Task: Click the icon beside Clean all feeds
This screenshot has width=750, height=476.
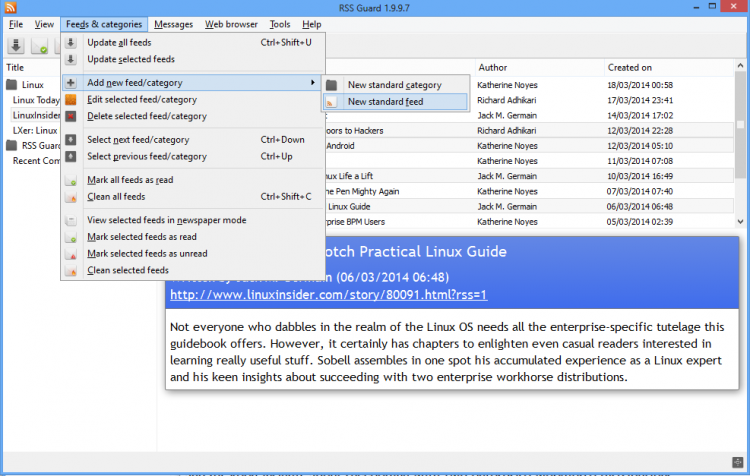Action: pos(71,197)
